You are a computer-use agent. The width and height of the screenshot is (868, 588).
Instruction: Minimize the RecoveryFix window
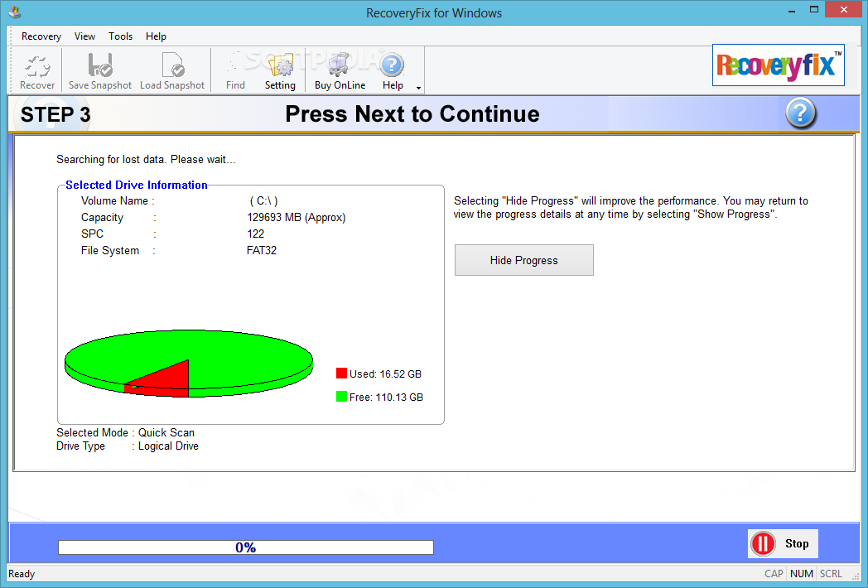click(792, 10)
